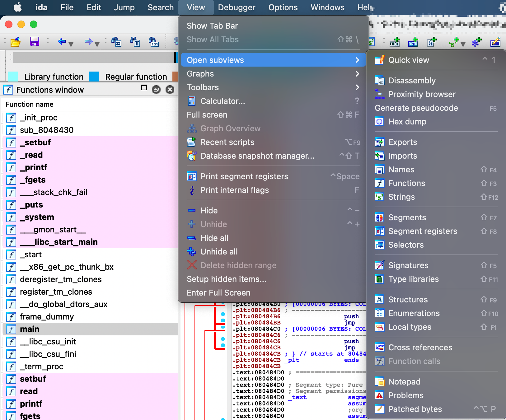Select Print internal flags
The width and height of the screenshot is (506, 420).
click(273, 190)
